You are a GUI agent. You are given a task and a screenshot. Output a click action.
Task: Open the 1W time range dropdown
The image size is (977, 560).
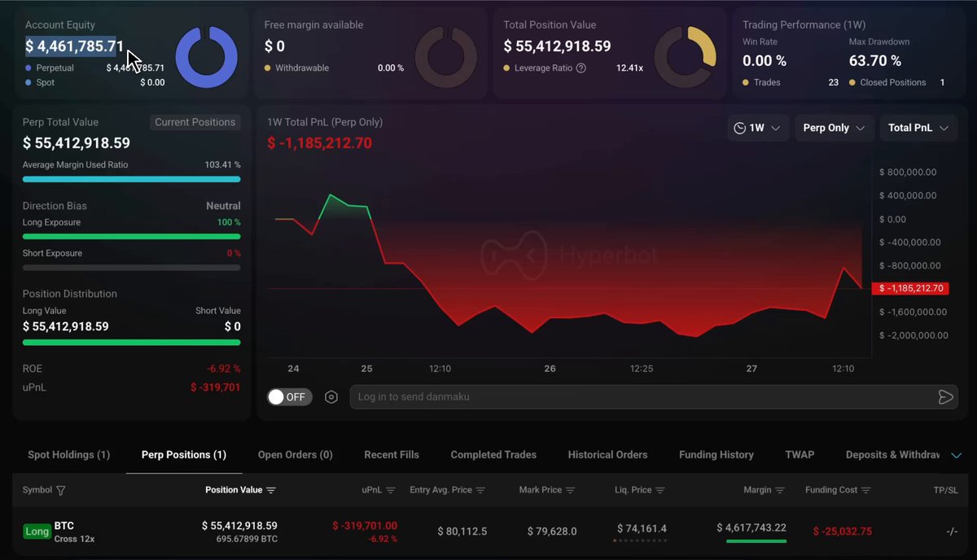[758, 128]
